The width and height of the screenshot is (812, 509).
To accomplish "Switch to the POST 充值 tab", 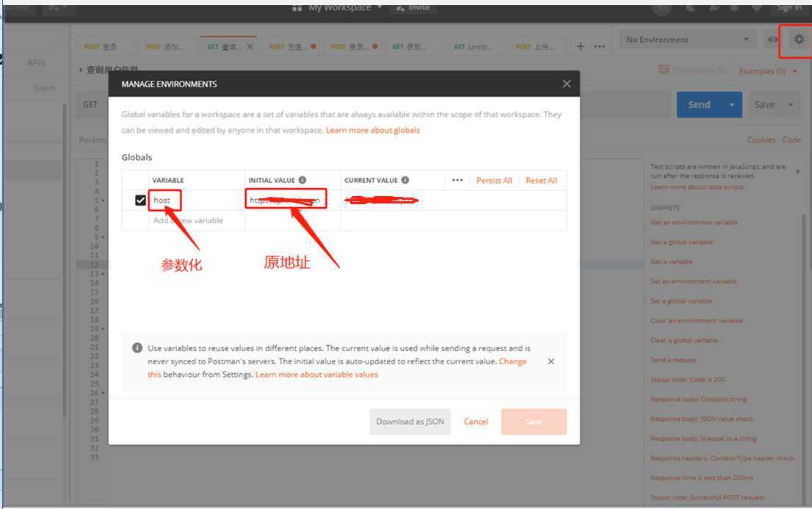I will (x=292, y=46).
